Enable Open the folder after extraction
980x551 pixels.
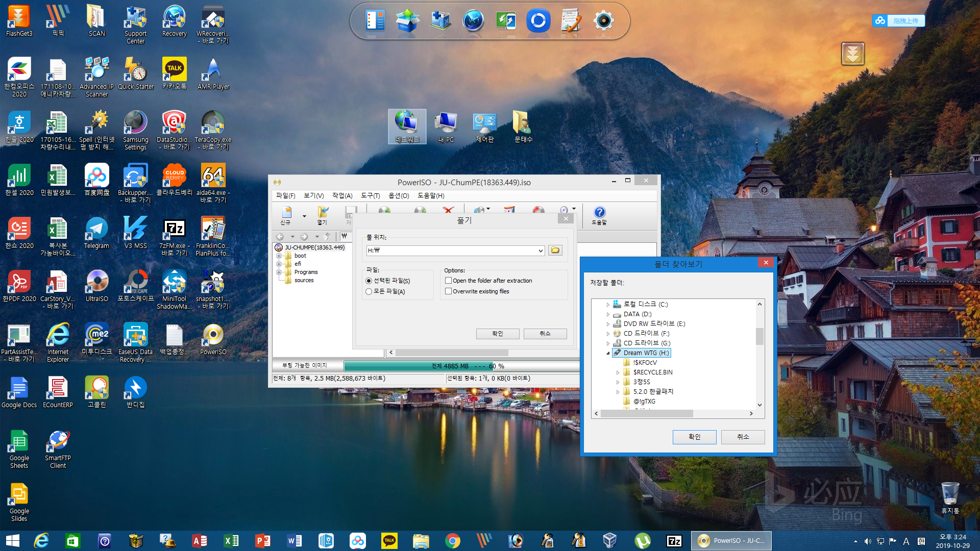click(448, 281)
